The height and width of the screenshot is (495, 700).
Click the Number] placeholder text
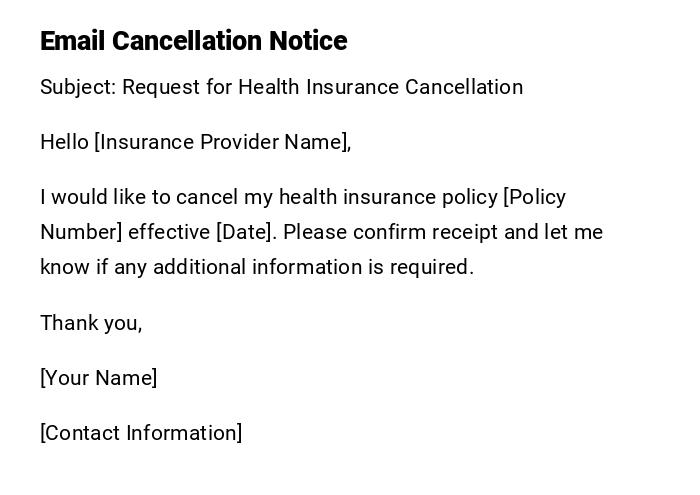point(81,232)
